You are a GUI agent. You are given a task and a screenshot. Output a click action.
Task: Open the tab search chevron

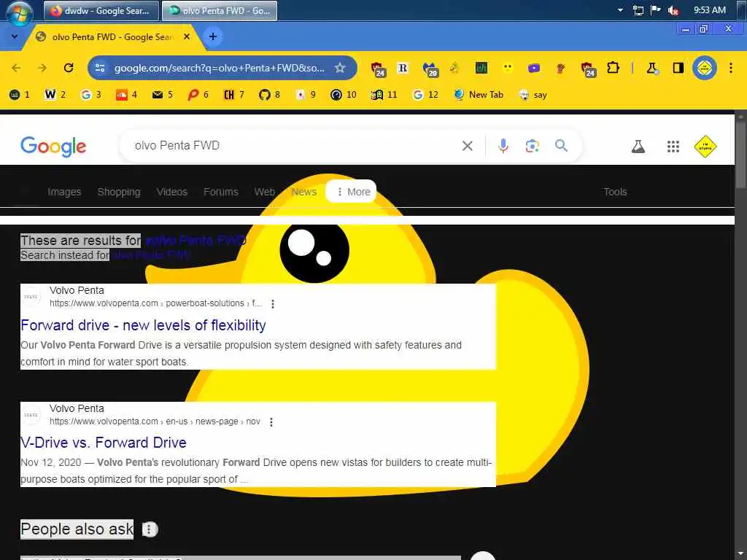coord(15,36)
